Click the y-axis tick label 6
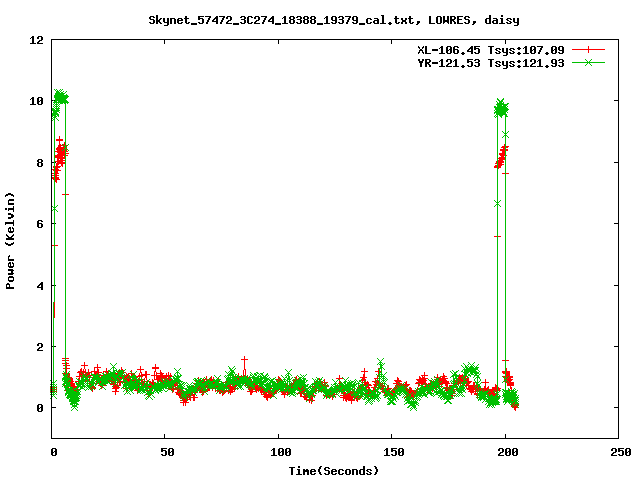The image size is (640, 480). point(40,224)
